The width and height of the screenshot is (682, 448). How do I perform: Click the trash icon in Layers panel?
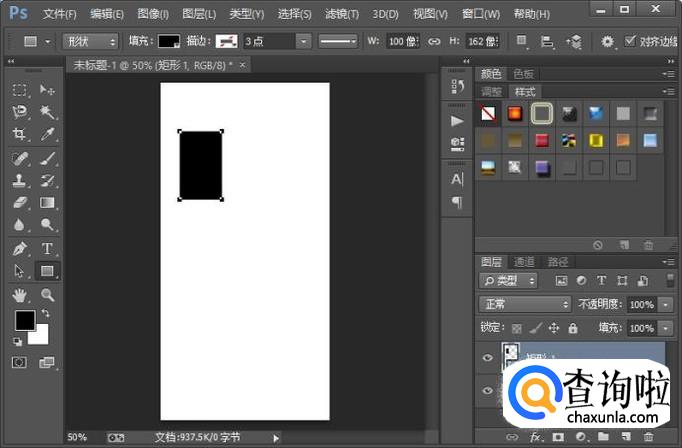[648, 438]
